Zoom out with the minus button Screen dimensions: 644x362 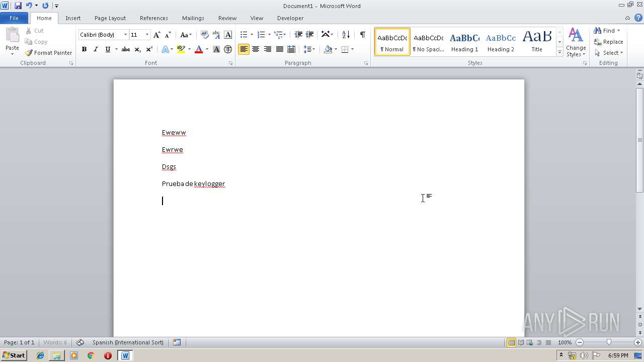point(580,342)
